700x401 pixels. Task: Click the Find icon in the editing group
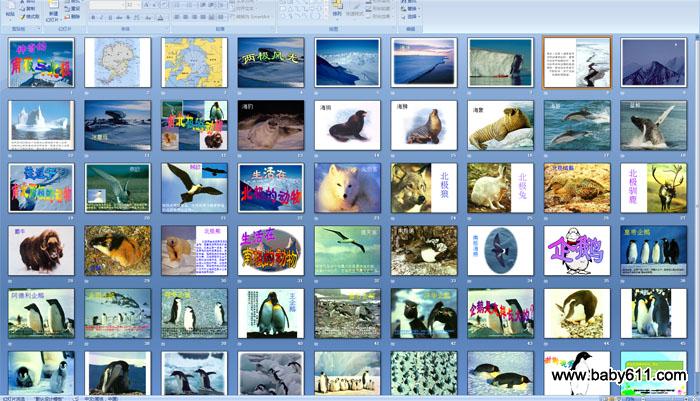click(410, 2)
